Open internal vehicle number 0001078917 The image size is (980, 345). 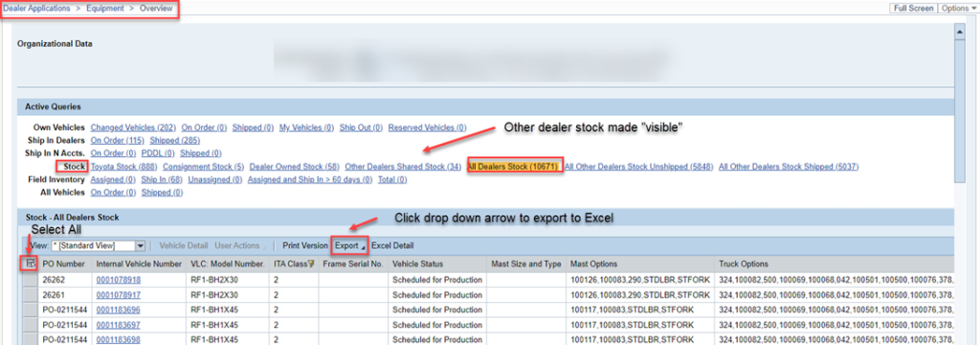coord(118,294)
